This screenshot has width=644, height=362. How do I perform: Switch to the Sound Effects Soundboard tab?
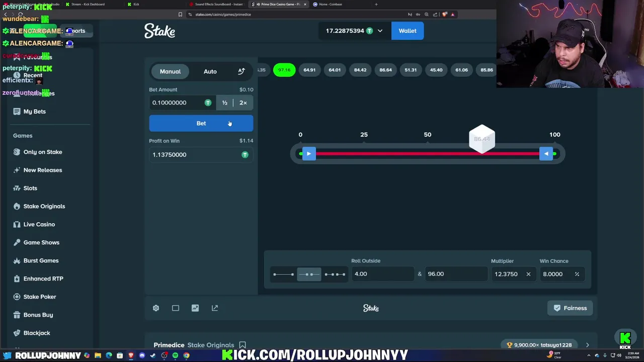point(218,4)
